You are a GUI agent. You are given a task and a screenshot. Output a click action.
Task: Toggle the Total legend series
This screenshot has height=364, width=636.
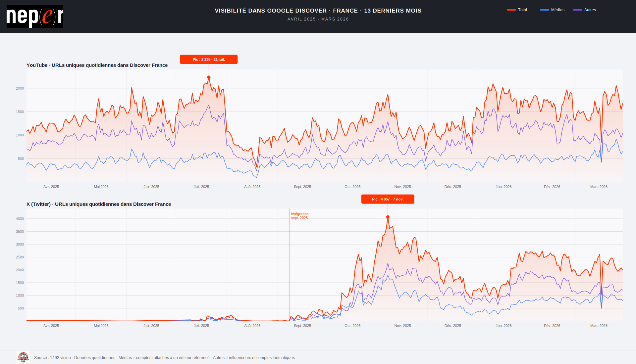pos(522,10)
